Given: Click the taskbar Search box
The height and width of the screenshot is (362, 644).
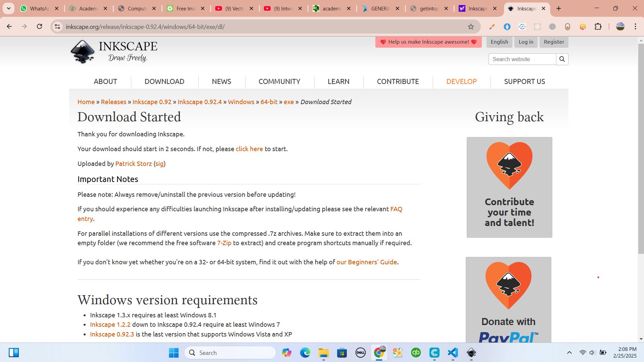Looking at the screenshot, I should pos(230,353).
